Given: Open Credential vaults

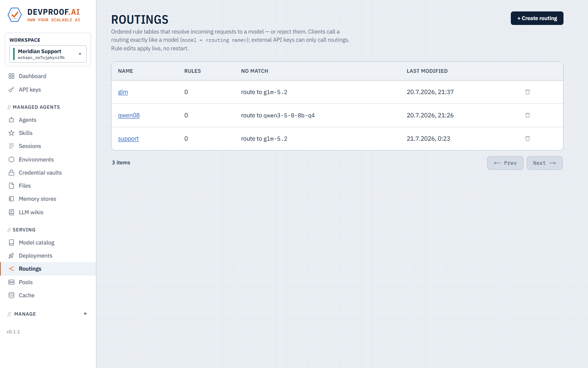Looking at the screenshot, I should pyautogui.click(x=48, y=173).
